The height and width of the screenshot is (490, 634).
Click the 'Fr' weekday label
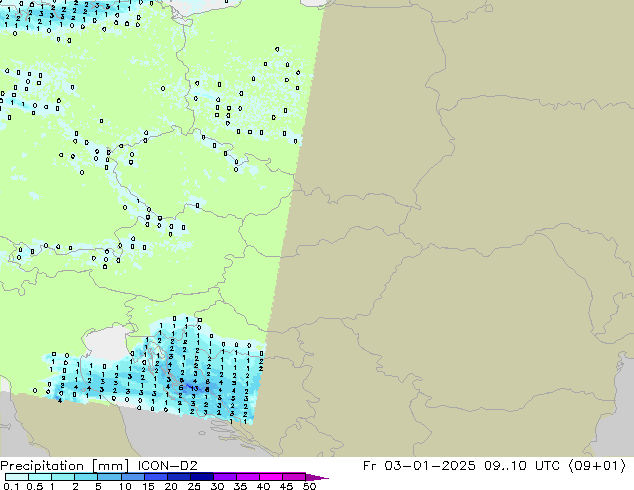click(x=370, y=466)
